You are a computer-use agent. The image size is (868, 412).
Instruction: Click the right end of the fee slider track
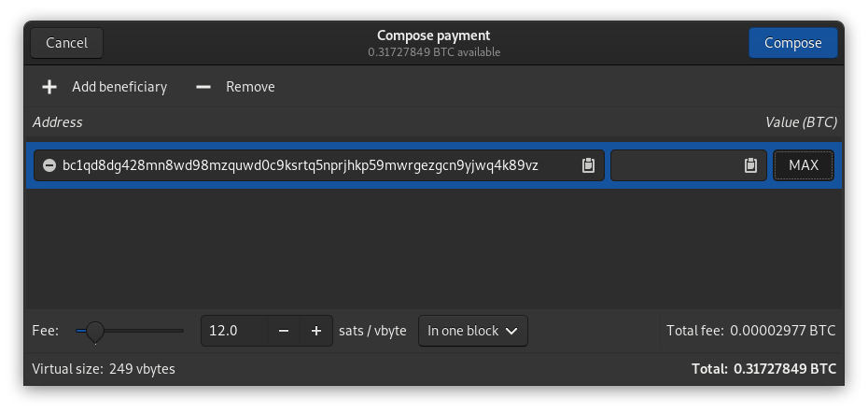(181, 331)
